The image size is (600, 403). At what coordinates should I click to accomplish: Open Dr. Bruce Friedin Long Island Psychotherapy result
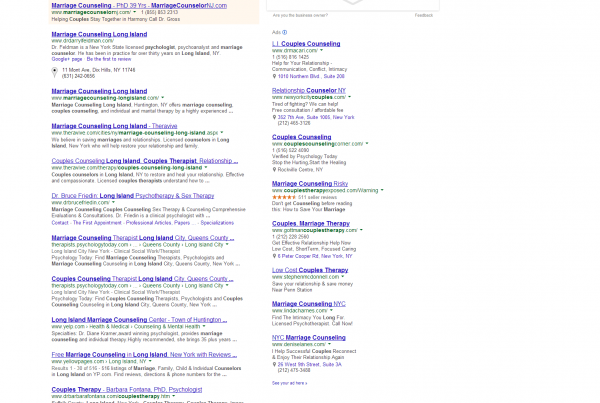(133, 196)
